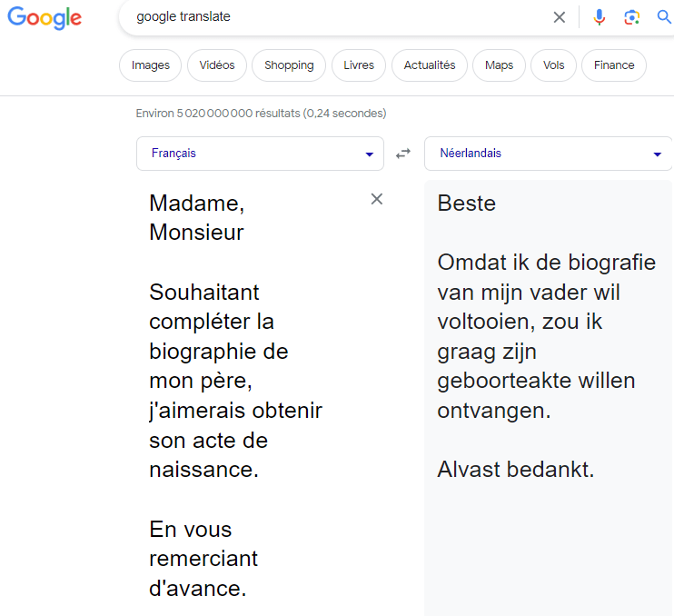Open the Maps tab
The height and width of the screenshot is (616, 674).
point(499,65)
